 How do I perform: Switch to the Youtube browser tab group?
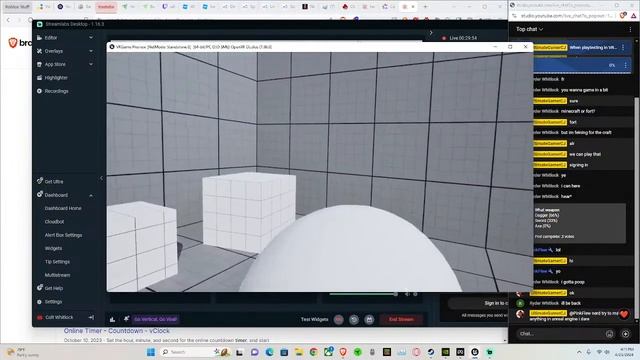tap(106, 7)
